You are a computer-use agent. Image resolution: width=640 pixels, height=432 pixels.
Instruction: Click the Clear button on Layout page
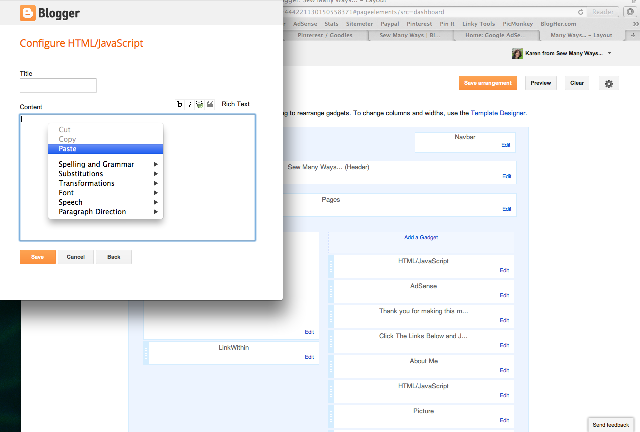pos(577,83)
